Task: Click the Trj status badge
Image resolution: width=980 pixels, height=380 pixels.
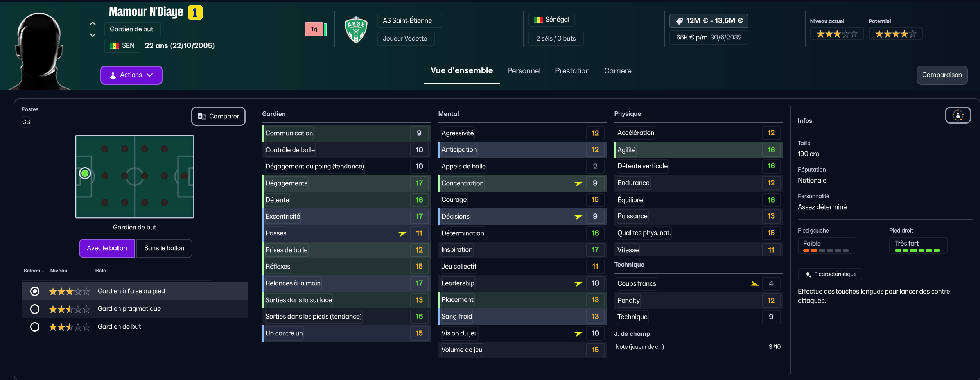Action: [314, 29]
